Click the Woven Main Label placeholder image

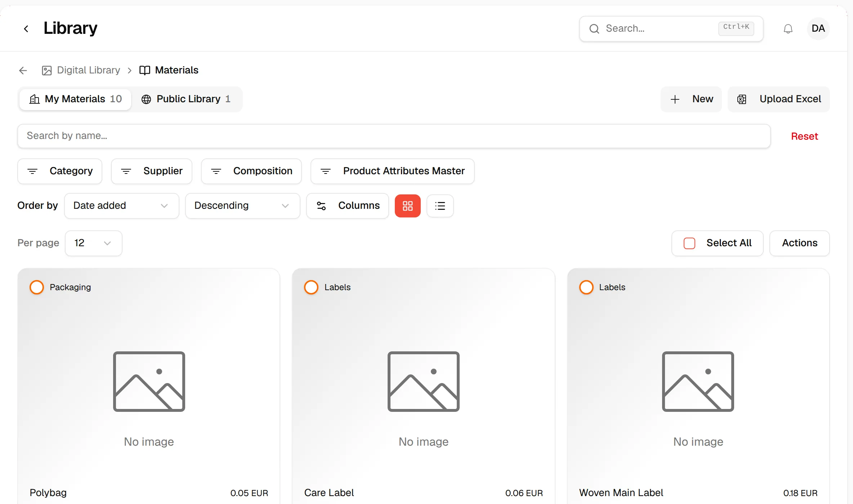tap(698, 382)
